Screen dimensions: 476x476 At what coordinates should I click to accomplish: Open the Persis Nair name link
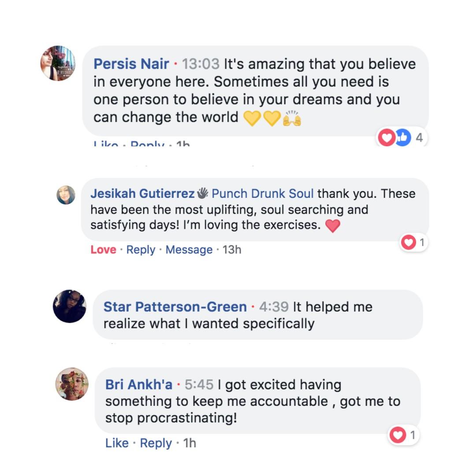tap(131, 64)
